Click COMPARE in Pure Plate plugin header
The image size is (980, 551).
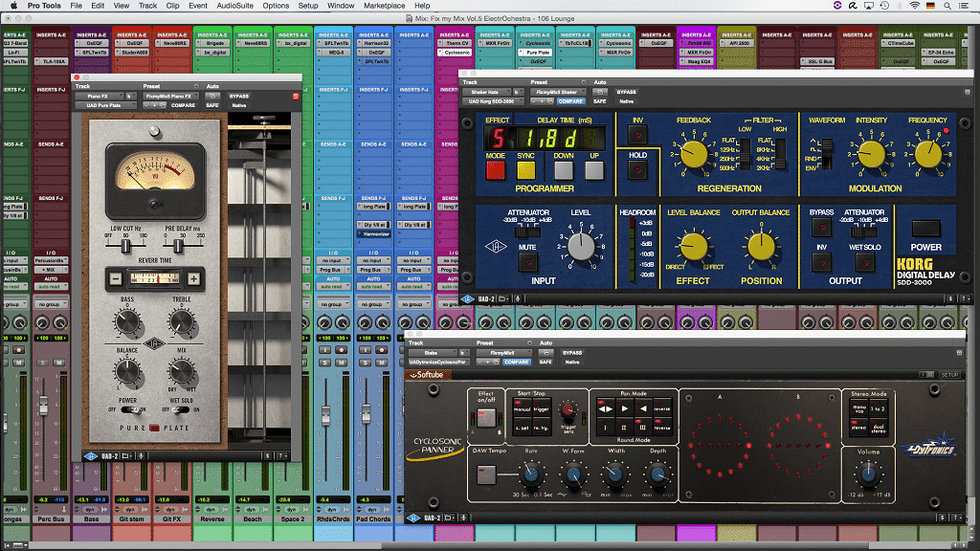coord(183,105)
